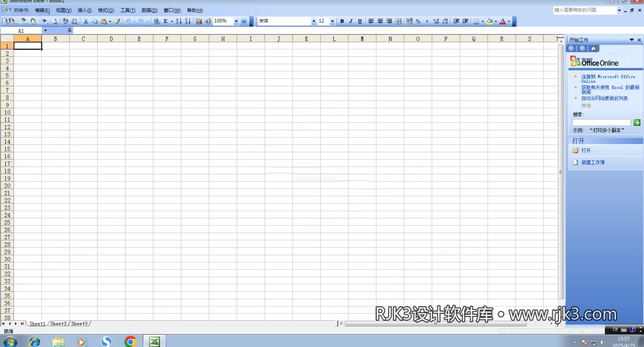Click task pane Home icon
644x347 pixels.
pyautogui.click(x=593, y=48)
